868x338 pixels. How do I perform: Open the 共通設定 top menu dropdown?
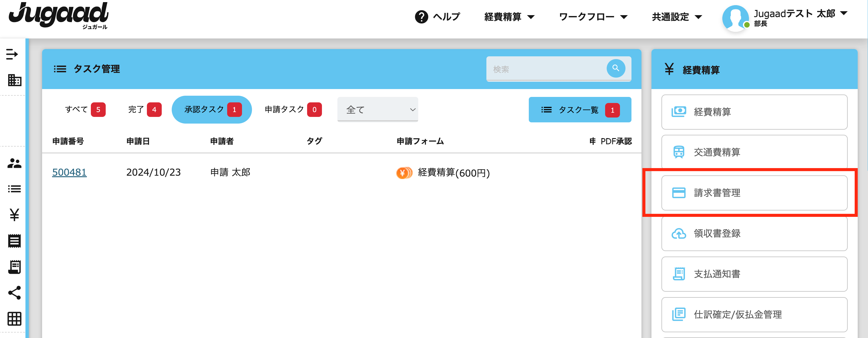tap(677, 17)
